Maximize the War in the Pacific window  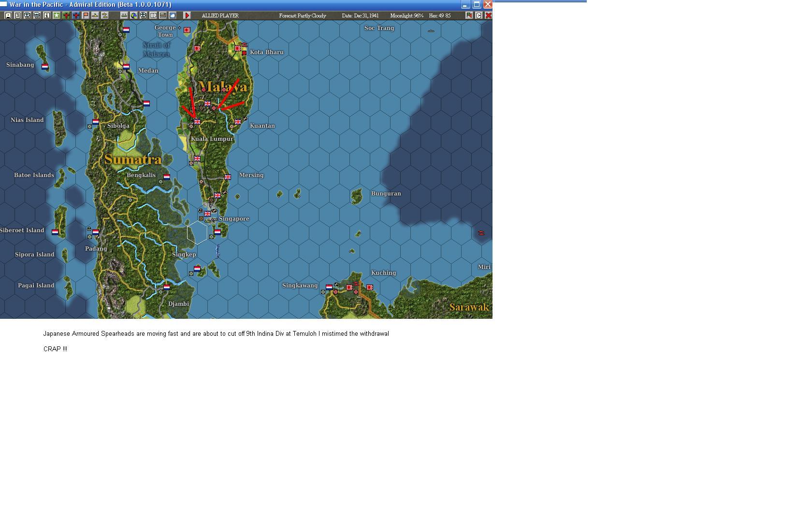click(x=477, y=5)
